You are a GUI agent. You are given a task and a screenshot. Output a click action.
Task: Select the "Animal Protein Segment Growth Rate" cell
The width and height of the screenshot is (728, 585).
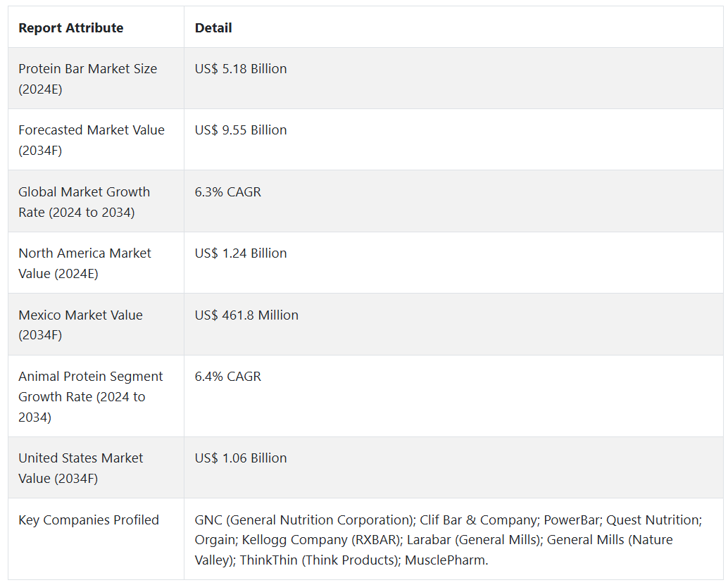tap(90, 396)
